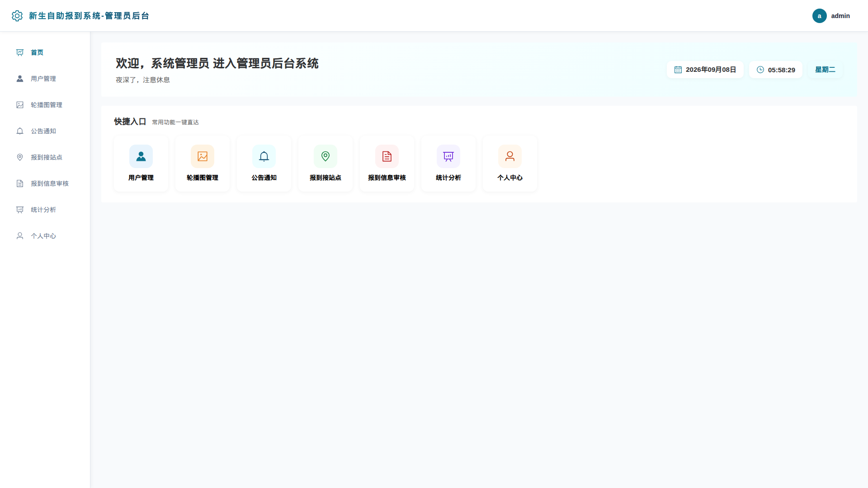
Task: Click the 报到信息审核 sidebar document icon
Action: 20,183
